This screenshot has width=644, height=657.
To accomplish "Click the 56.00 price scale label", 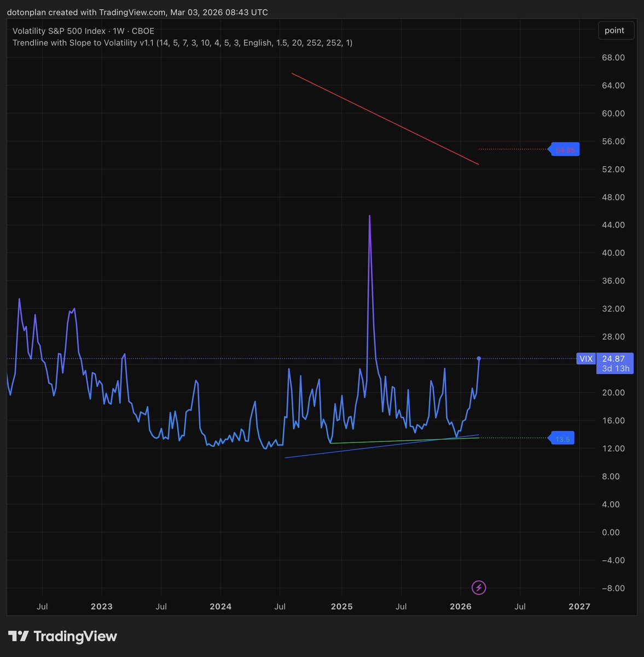I will (x=613, y=141).
